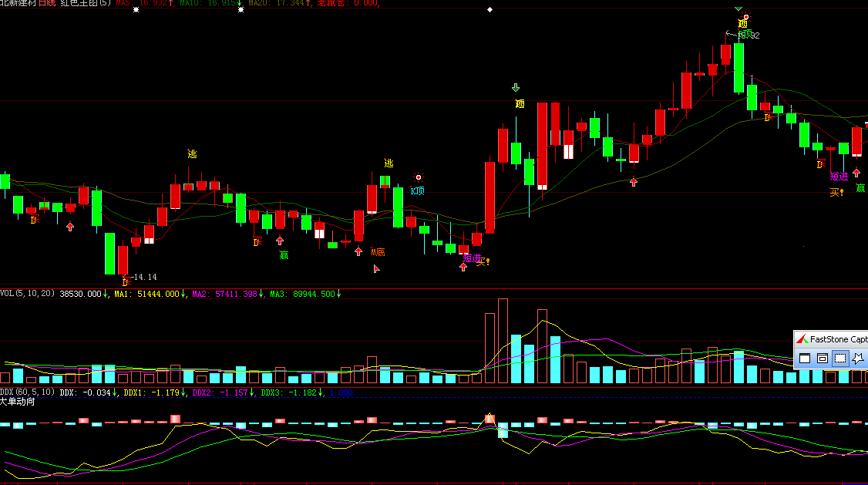Image resolution: width=868 pixels, height=485 pixels.
Task: Select FastStone capture active window icon
Action: 805,359
